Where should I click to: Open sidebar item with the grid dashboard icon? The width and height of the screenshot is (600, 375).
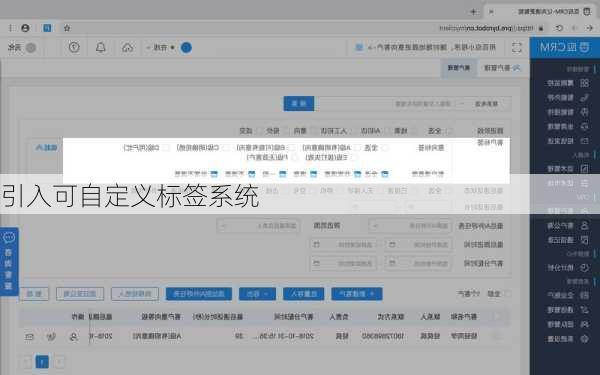(x=567, y=83)
